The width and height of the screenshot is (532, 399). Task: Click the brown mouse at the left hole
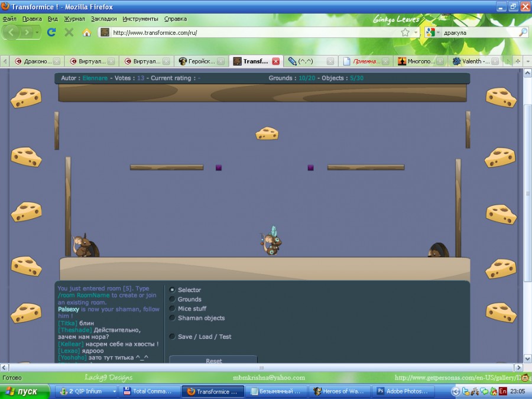point(82,245)
